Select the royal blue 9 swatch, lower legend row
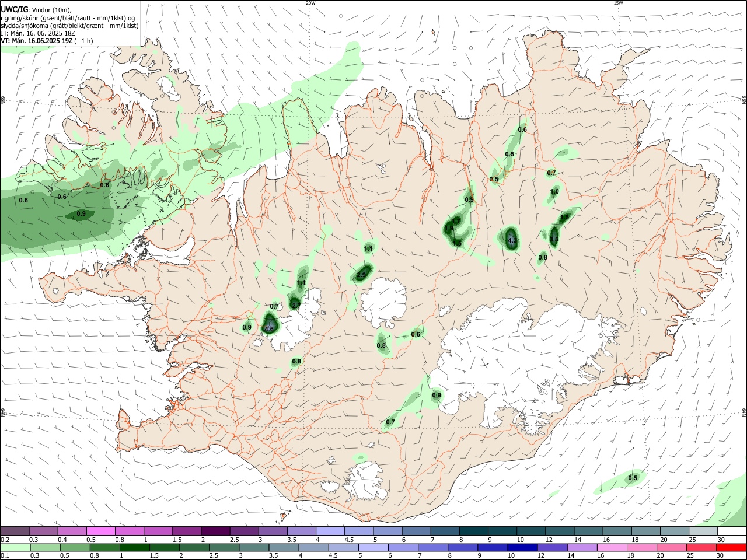The width and height of the screenshot is (747, 560). [492, 548]
